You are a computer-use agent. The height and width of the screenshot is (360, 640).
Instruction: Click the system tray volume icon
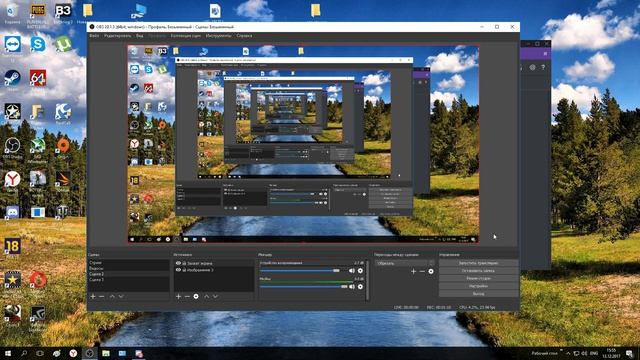coord(584,353)
